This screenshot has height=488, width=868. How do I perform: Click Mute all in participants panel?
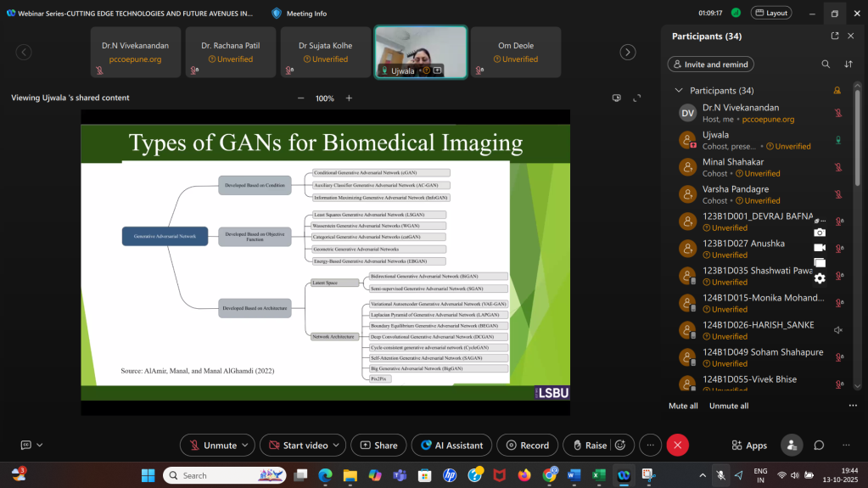683,406
